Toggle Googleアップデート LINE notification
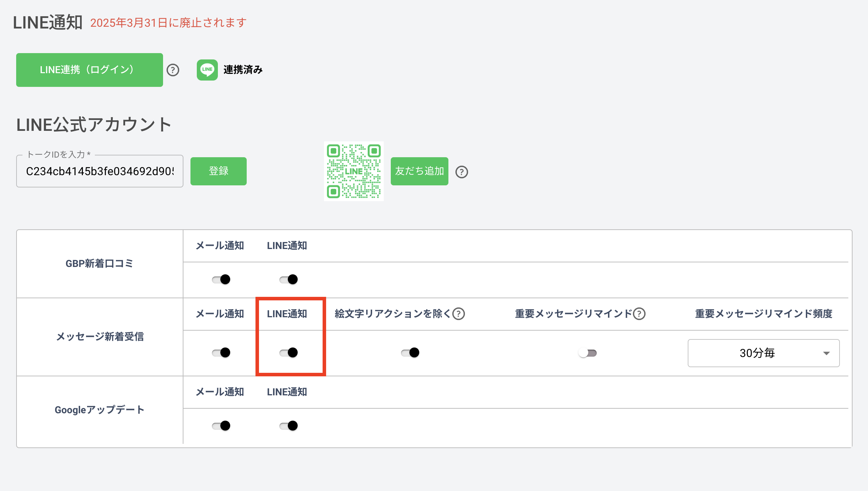The image size is (868, 491). click(x=289, y=426)
